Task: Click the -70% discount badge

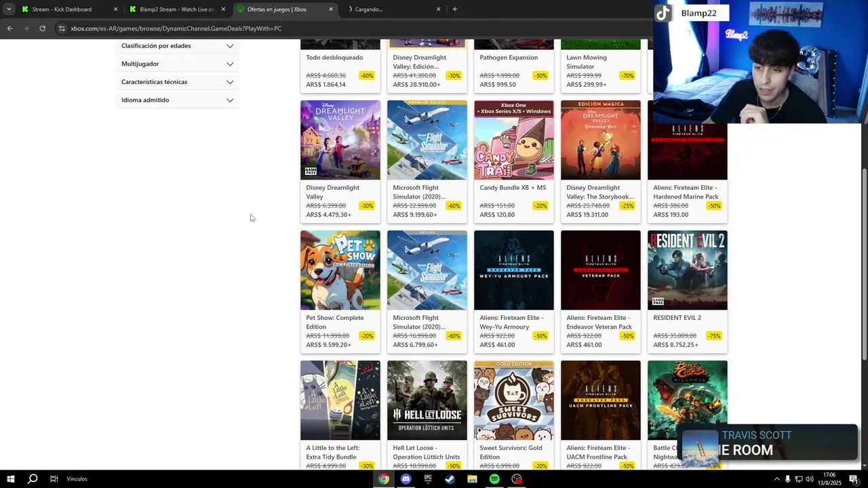Action: click(x=627, y=76)
